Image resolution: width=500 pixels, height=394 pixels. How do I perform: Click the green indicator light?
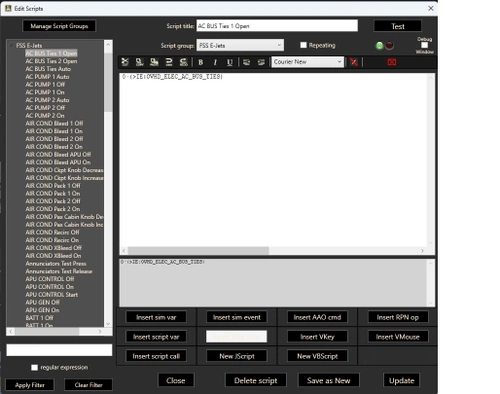(x=379, y=46)
